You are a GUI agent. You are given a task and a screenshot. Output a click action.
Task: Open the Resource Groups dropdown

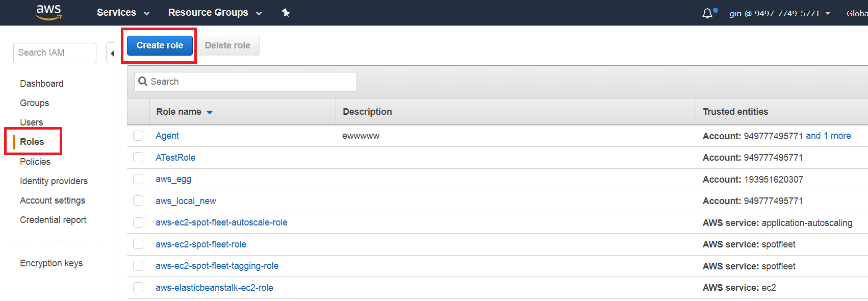point(214,13)
